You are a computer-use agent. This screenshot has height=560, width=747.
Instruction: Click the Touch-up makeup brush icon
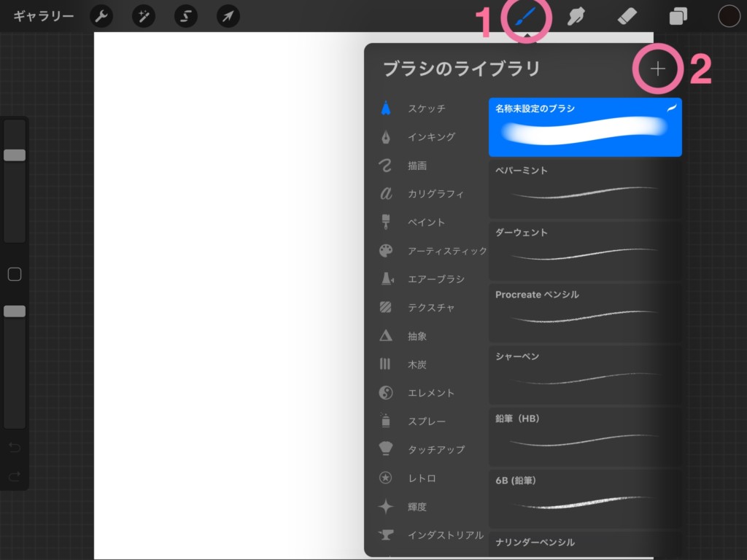pyautogui.click(x=386, y=448)
